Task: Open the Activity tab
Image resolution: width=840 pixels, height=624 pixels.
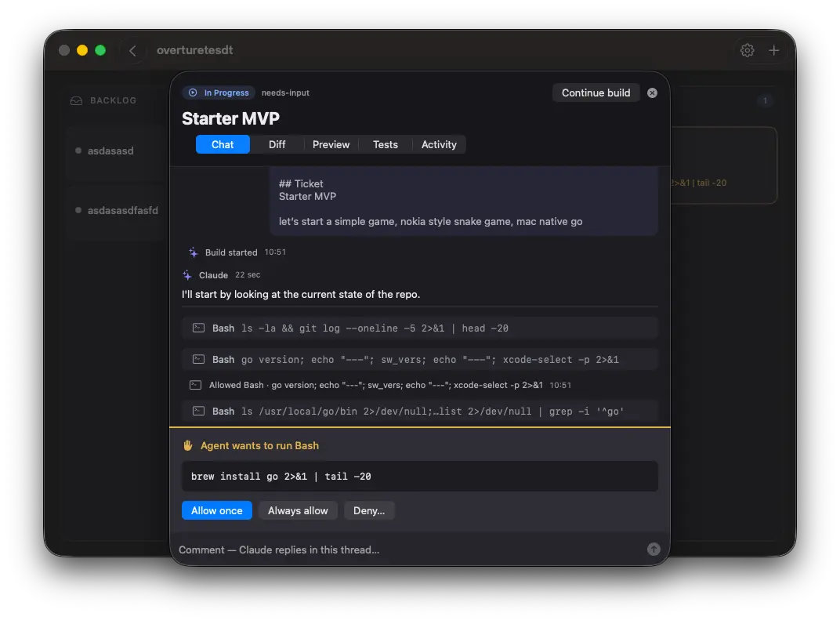Action: [439, 144]
